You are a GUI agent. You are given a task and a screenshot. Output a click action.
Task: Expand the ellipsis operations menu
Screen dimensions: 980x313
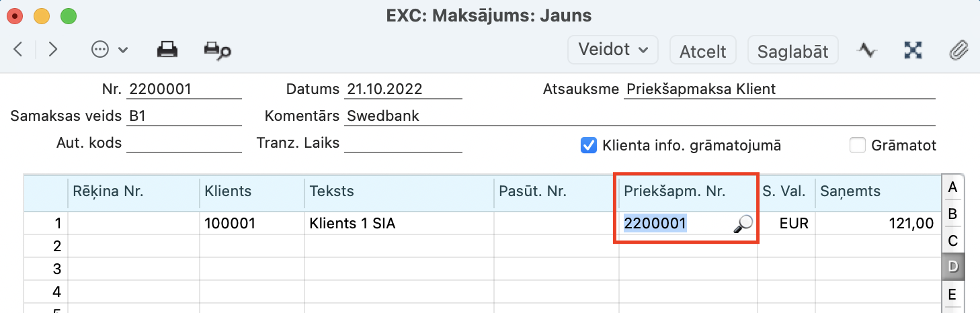click(x=108, y=50)
